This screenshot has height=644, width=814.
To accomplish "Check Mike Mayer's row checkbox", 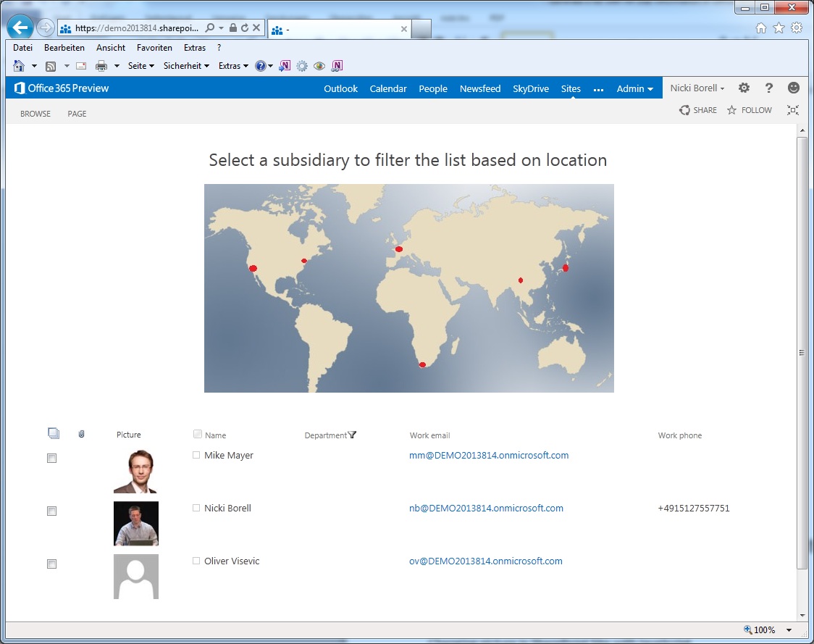I will (x=51, y=458).
